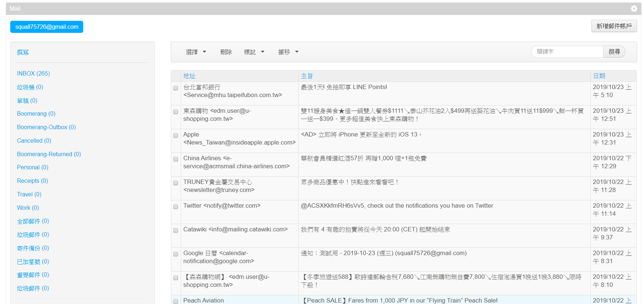Open the first 垃圾桶 (0) folder
This screenshot has height=304, width=644.
pos(30,87)
